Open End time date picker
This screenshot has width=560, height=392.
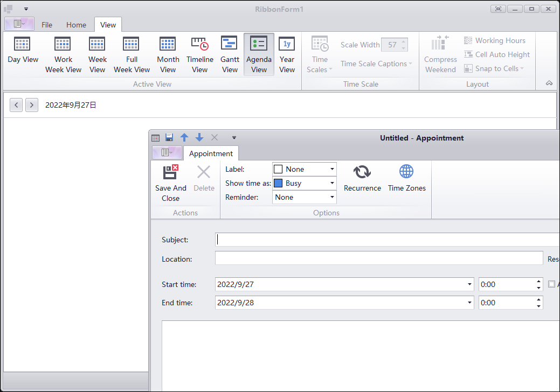tap(469, 303)
